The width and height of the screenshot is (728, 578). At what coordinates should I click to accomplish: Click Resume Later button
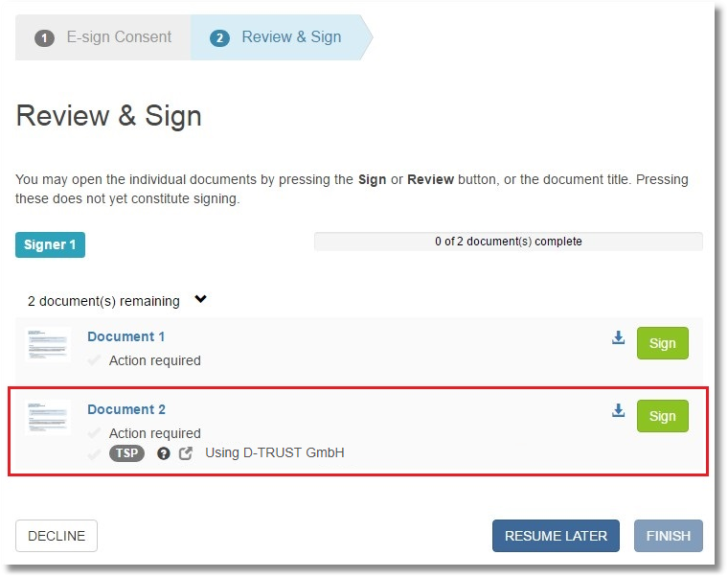[x=556, y=536]
